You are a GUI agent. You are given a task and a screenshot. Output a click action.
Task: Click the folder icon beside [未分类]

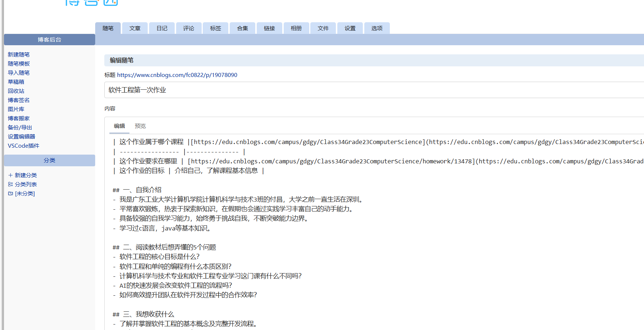[x=11, y=193]
